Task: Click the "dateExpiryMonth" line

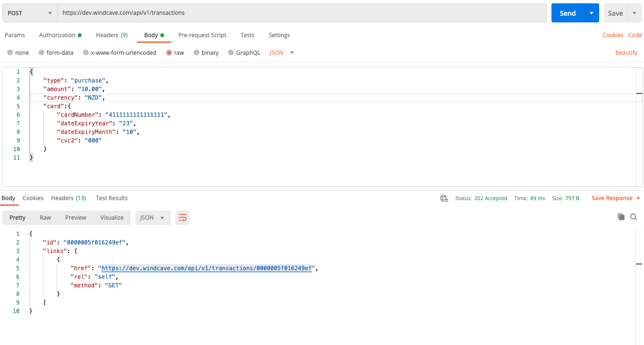Action: coord(98,132)
